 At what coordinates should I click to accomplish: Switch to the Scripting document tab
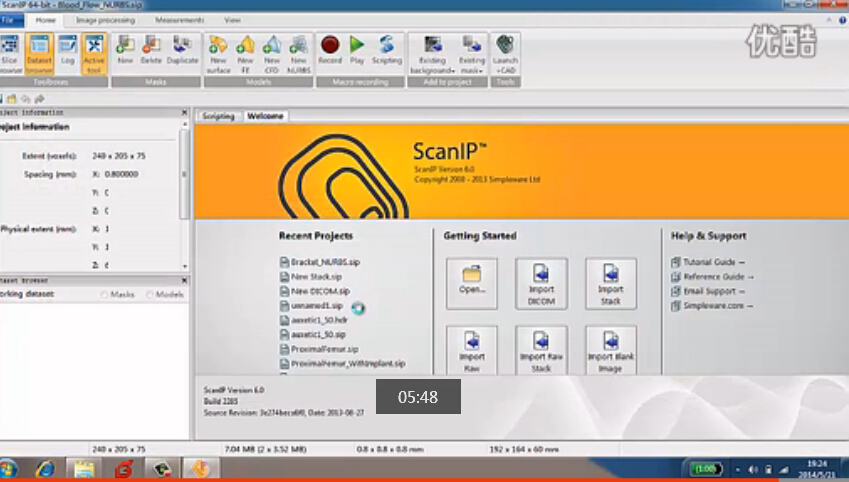tap(218, 116)
